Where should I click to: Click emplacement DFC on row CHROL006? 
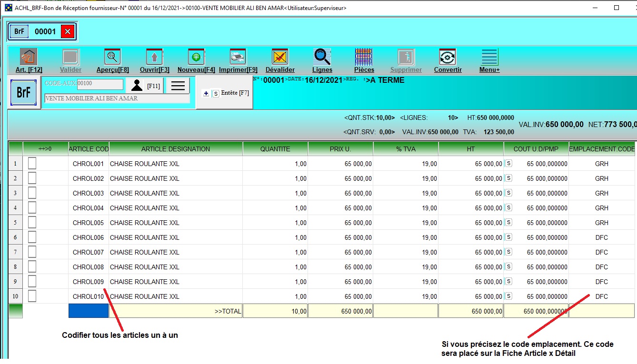pos(602,237)
